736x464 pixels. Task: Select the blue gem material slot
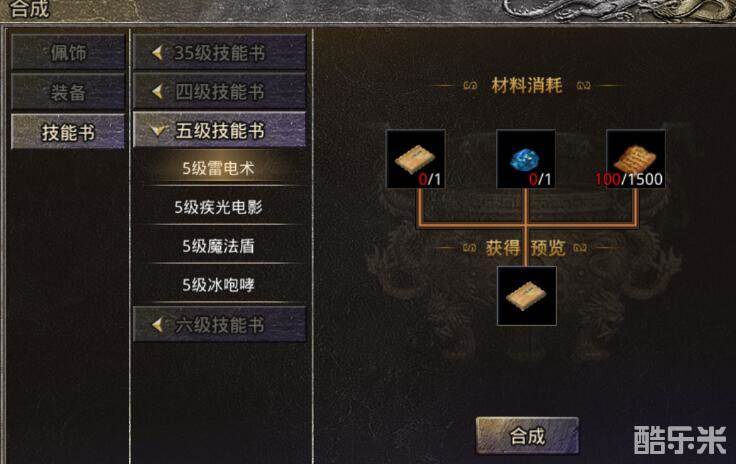(526, 159)
